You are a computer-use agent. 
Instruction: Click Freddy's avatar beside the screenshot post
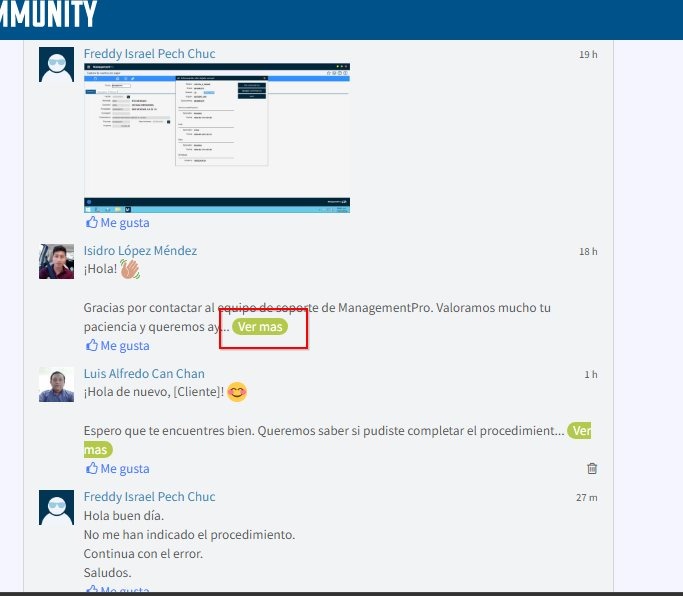coord(56,64)
